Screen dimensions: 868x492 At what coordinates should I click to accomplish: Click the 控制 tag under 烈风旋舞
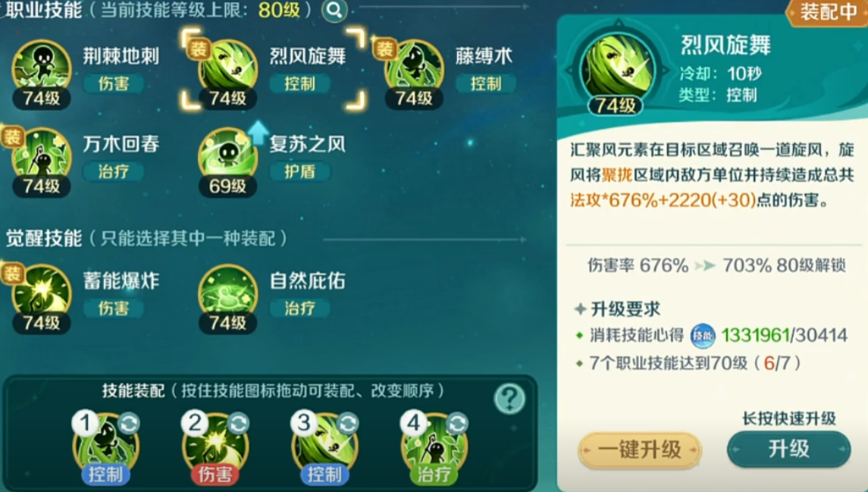[x=299, y=83]
